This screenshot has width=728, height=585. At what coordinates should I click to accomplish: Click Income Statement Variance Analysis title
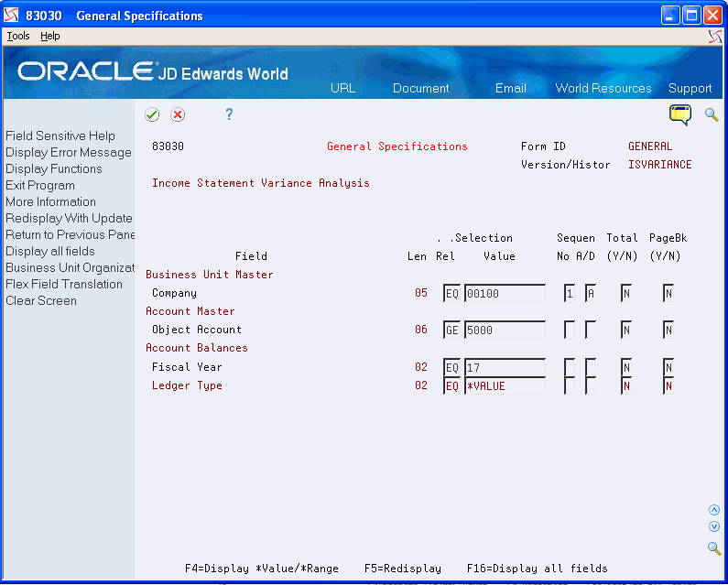click(x=261, y=183)
